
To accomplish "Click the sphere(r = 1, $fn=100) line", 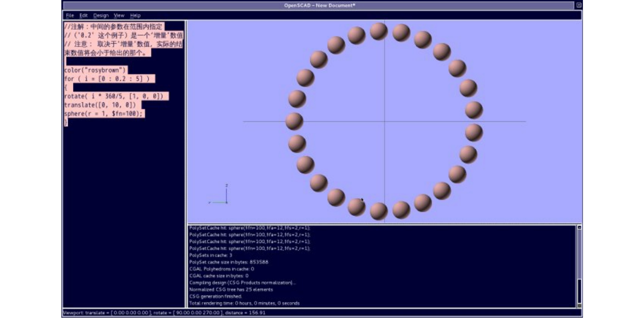I will click(104, 114).
